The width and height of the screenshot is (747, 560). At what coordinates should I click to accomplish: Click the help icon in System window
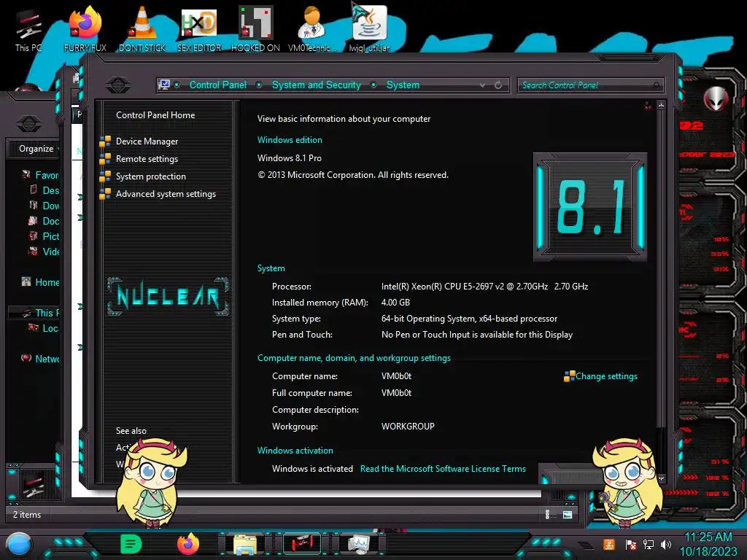(x=648, y=106)
